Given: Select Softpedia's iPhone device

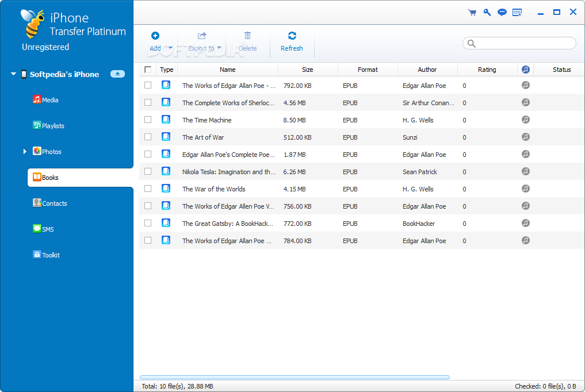Looking at the screenshot, I should [x=64, y=74].
